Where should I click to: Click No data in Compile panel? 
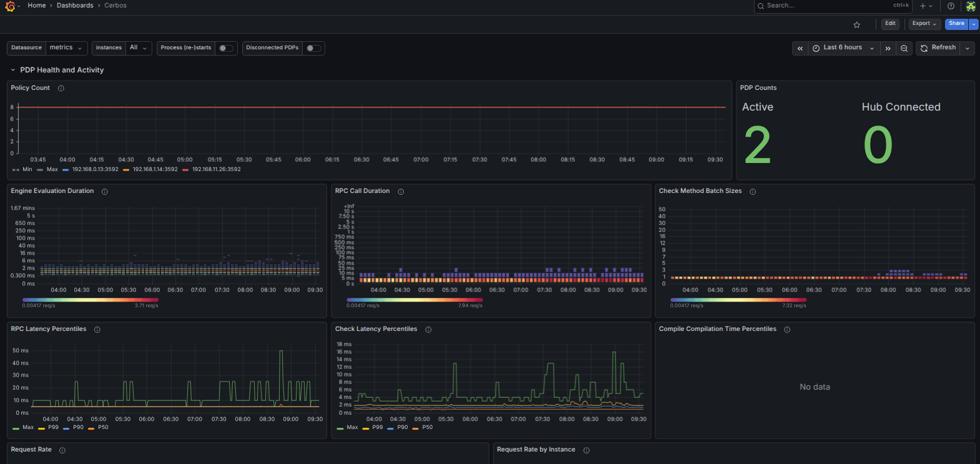[815, 387]
